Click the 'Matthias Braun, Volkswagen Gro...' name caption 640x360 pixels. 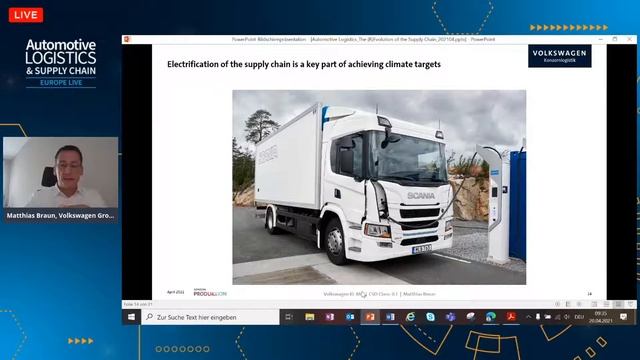point(60,215)
